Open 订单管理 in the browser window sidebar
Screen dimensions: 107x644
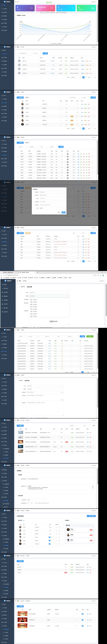pos(8,304)
